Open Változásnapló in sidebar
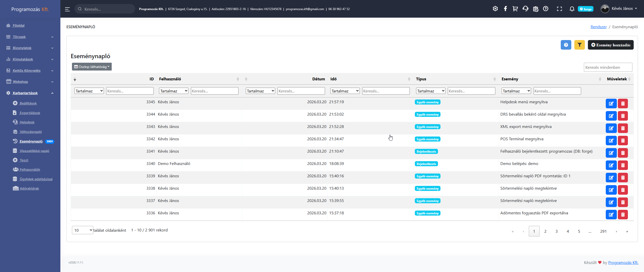The width and height of the screenshot is (644, 272). pyautogui.click(x=30, y=132)
